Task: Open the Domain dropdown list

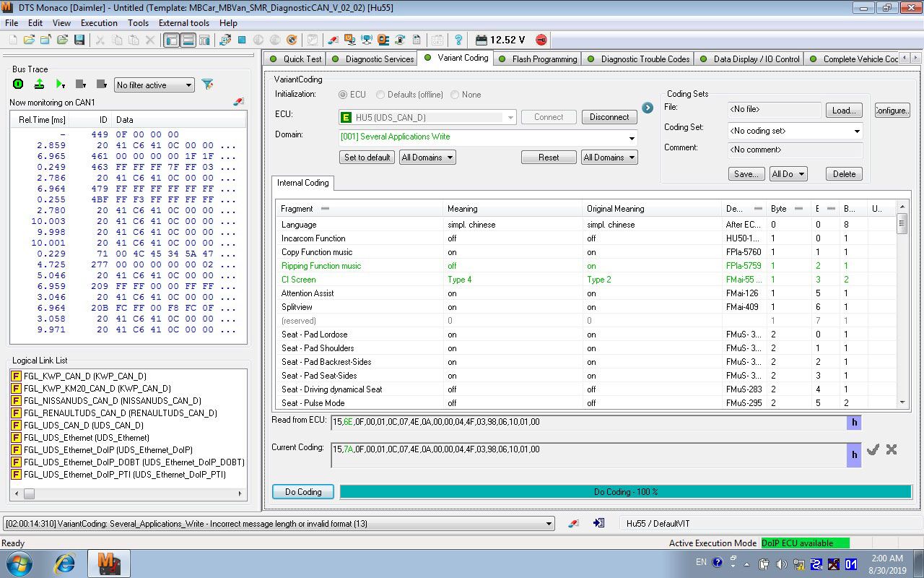Action: coord(632,138)
